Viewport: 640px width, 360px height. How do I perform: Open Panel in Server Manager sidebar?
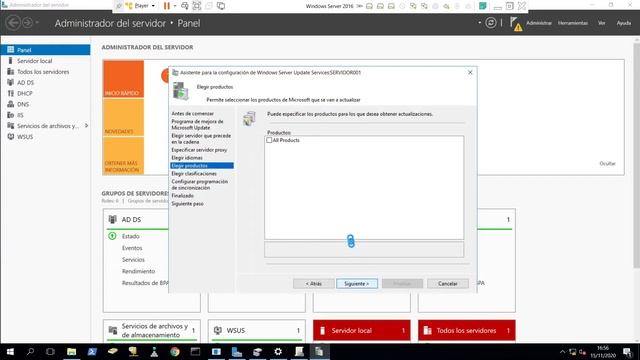pos(45,50)
